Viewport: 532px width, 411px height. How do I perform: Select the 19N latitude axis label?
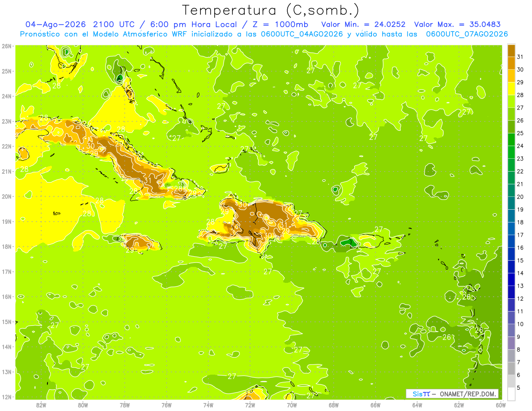pyautogui.click(x=7, y=221)
